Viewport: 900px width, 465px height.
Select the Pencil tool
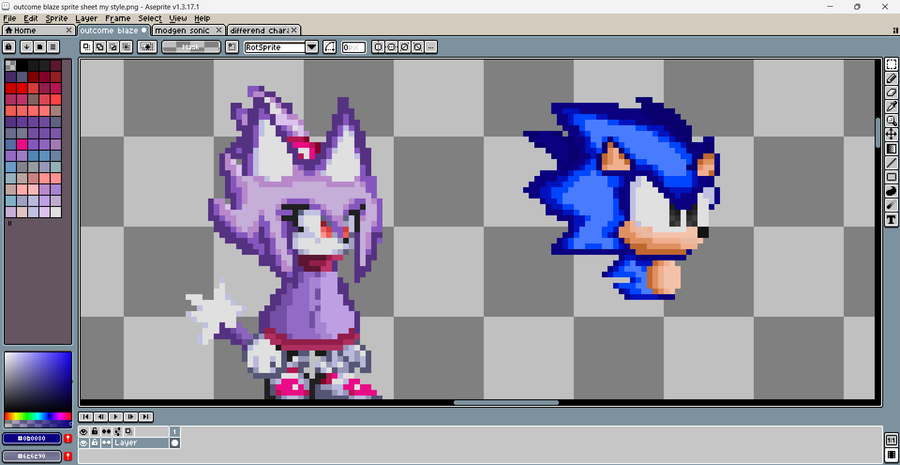[x=891, y=78]
